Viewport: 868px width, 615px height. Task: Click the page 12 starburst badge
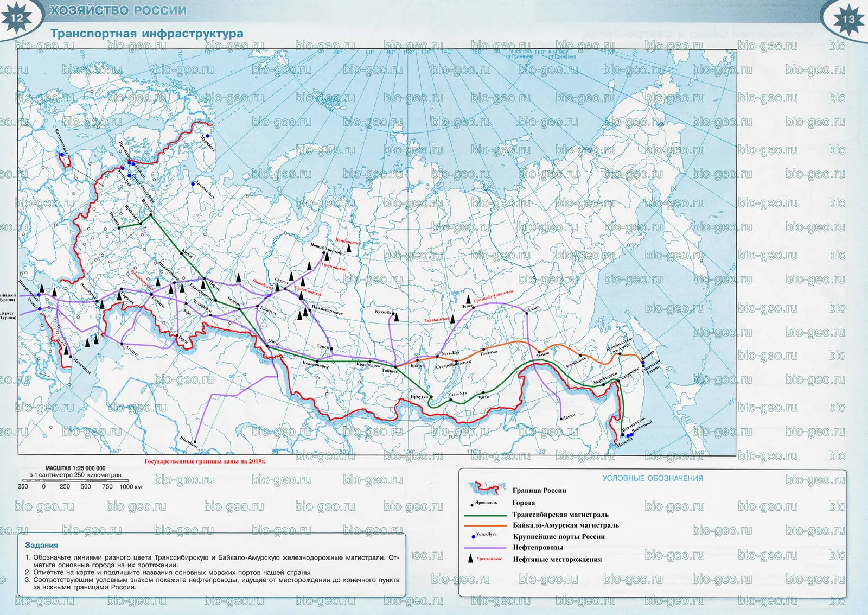point(17,17)
